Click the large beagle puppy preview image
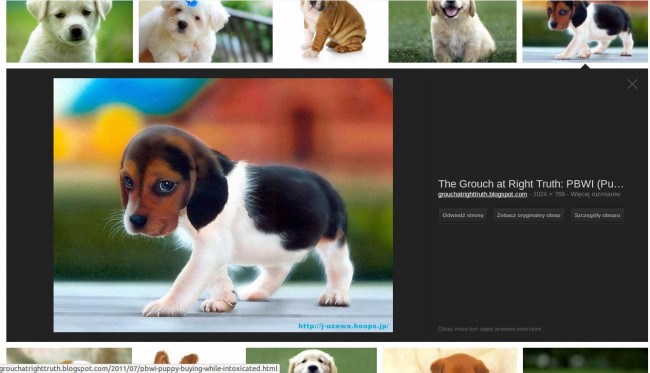 [x=223, y=205]
